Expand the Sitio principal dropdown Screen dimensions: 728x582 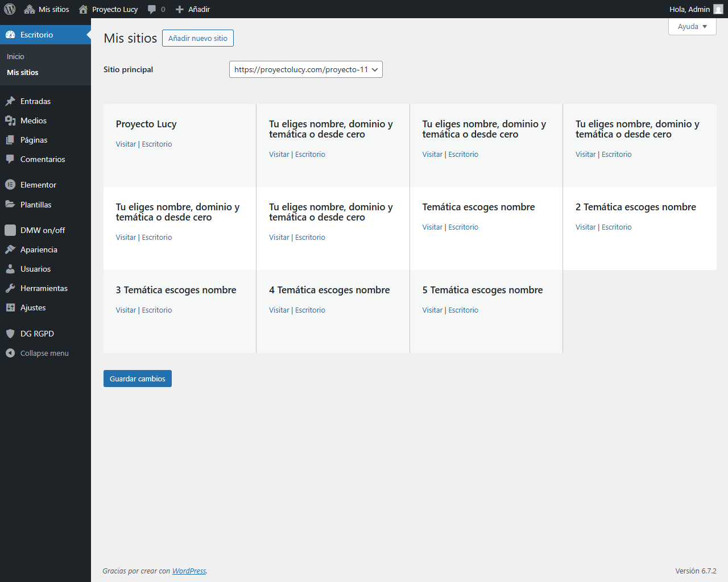pyautogui.click(x=305, y=69)
